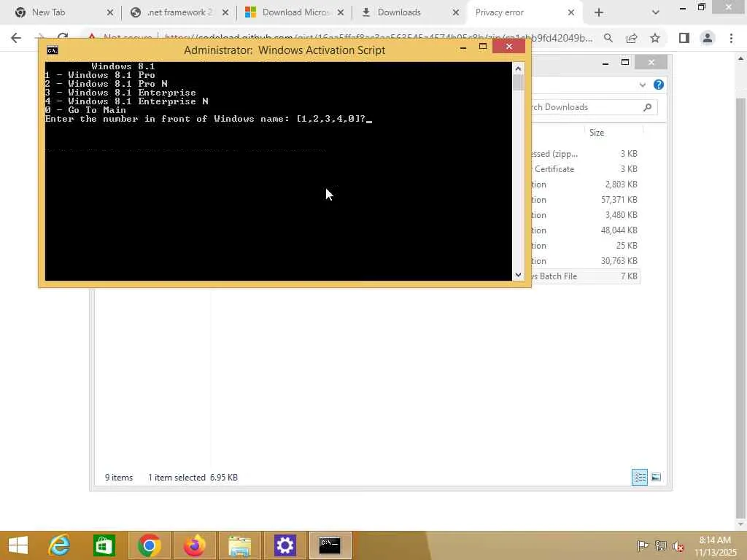Open Chrome three-dot menu
Screen dimensions: 747x560
coord(731,38)
